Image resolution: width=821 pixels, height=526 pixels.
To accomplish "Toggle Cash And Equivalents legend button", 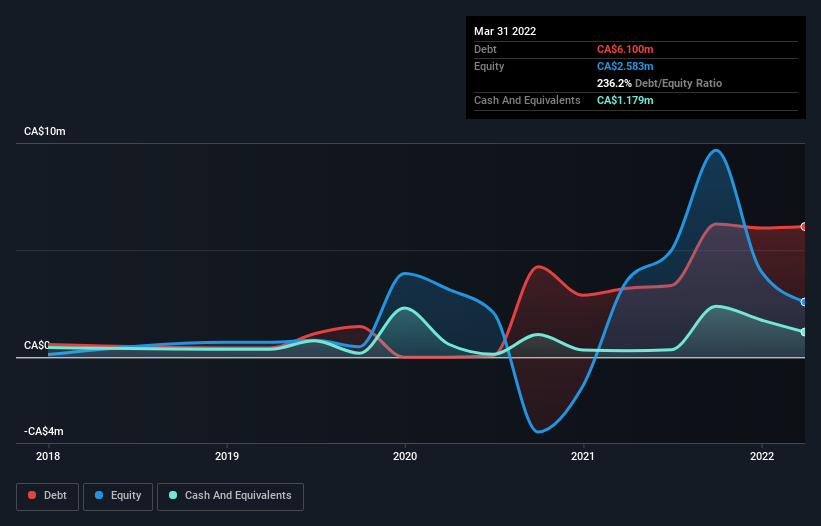I will coord(230,496).
